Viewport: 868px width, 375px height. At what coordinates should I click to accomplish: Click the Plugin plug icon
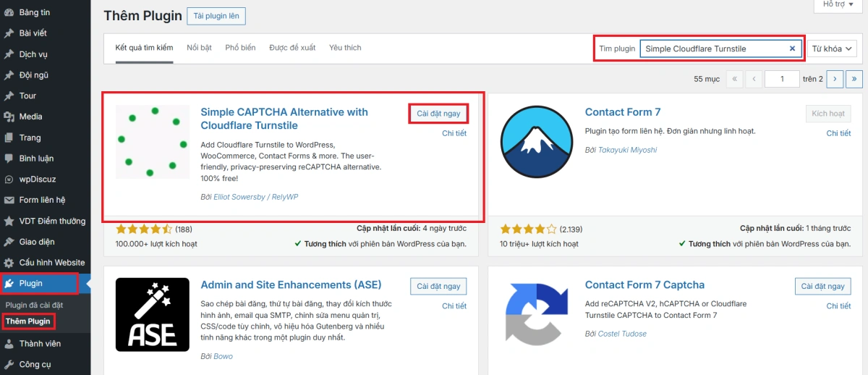click(x=9, y=284)
